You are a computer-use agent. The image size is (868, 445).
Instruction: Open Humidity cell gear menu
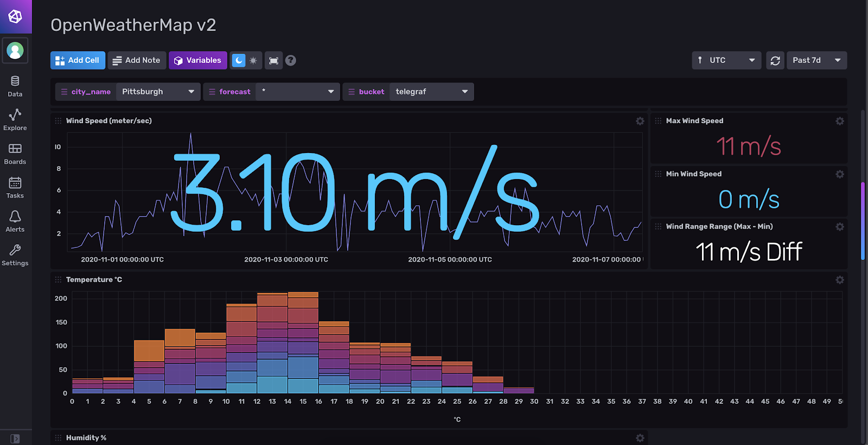[x=640, y=438]
